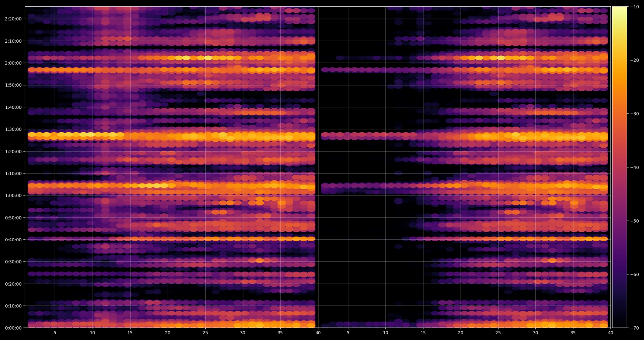
Task: Click x-axis tick 30 under the right heatmap
Action: click(535, 333)
